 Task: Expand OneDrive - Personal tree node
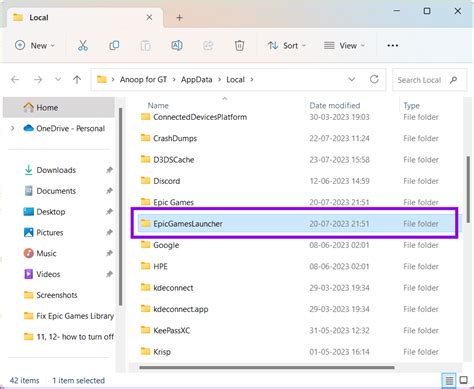(13, 128)
